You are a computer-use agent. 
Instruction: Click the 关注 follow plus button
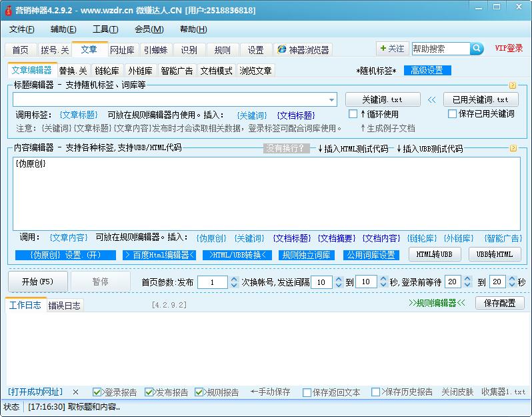(x=391, y=49)
